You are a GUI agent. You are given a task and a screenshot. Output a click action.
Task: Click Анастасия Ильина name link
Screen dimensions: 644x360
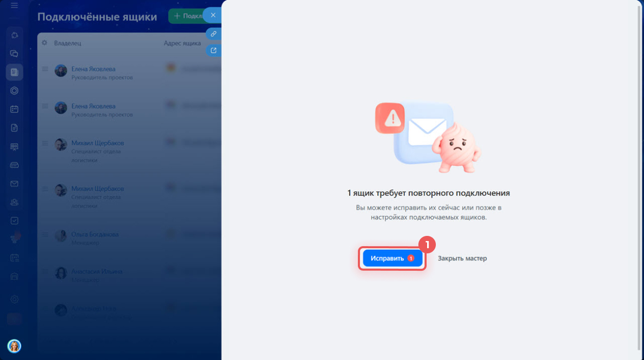[97, 271]
